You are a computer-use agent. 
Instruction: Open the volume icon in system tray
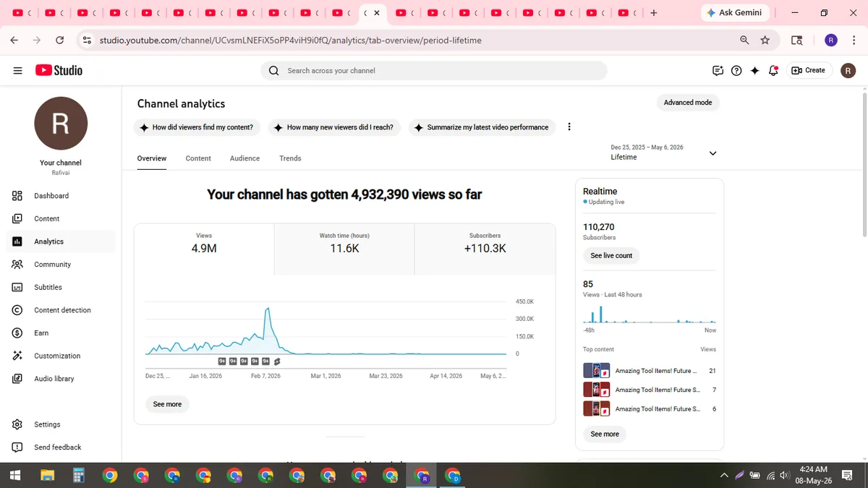click(x=786, y=475)
